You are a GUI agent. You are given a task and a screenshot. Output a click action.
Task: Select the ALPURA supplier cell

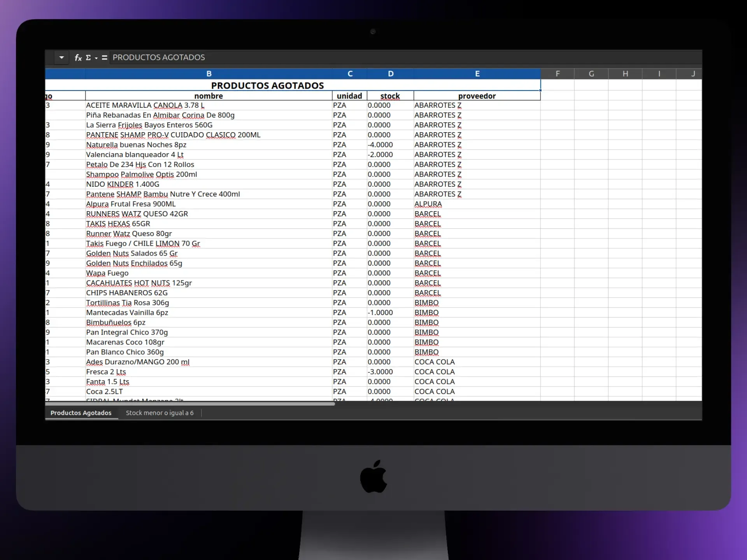click(x=477, y=204)
